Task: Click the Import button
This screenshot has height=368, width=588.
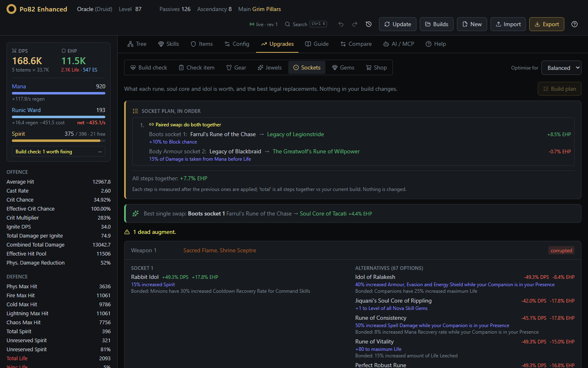Action: tap(508, 24)
